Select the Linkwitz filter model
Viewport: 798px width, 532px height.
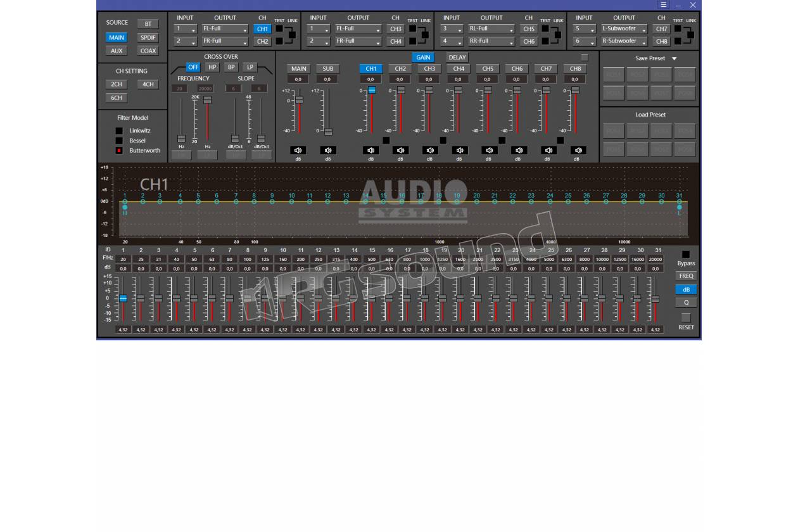coord(119,130)
